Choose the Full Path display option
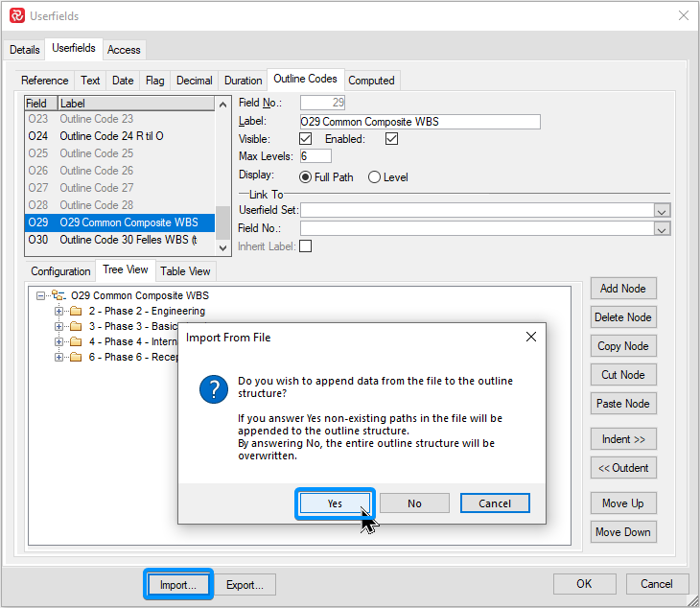 (306, 177)
